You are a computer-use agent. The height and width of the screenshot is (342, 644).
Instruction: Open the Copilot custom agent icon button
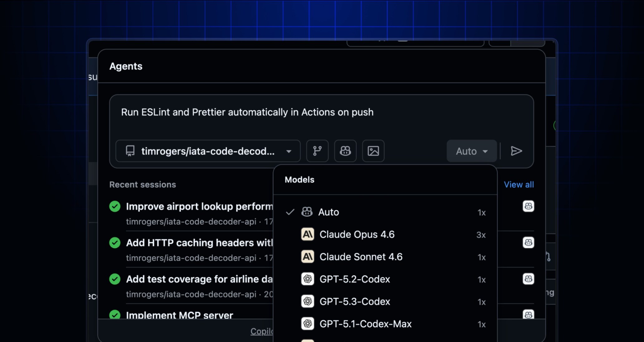tap(345, 151)
